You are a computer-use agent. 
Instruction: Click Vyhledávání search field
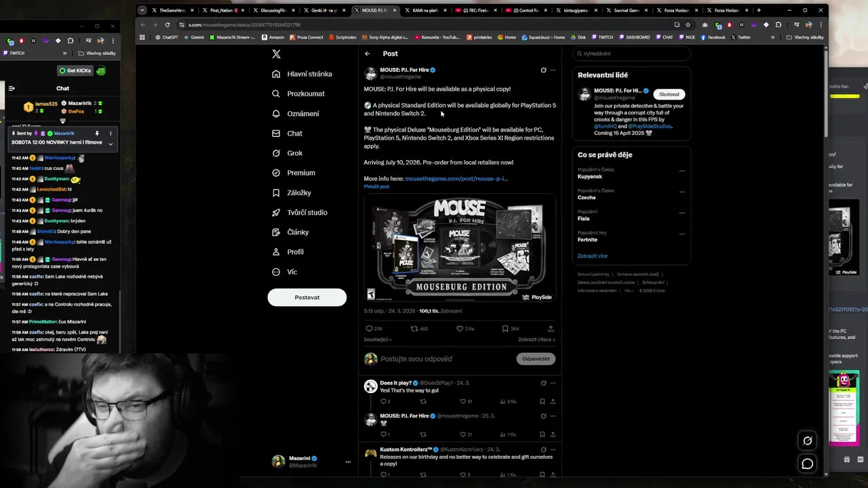pos(631,54)
